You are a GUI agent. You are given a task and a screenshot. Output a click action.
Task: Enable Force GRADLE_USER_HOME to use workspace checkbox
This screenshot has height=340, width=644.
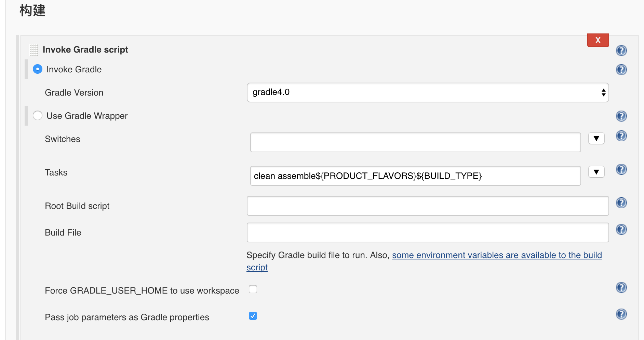click(x=253, y=289)
